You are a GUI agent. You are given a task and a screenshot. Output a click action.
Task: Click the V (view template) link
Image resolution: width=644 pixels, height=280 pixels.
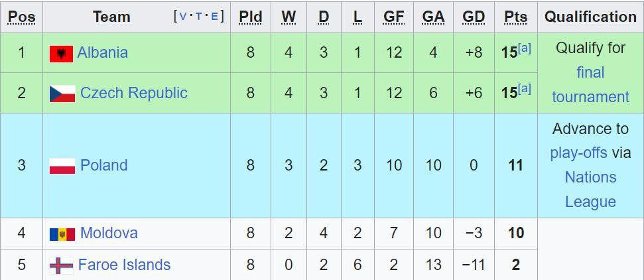pos(183,17)
